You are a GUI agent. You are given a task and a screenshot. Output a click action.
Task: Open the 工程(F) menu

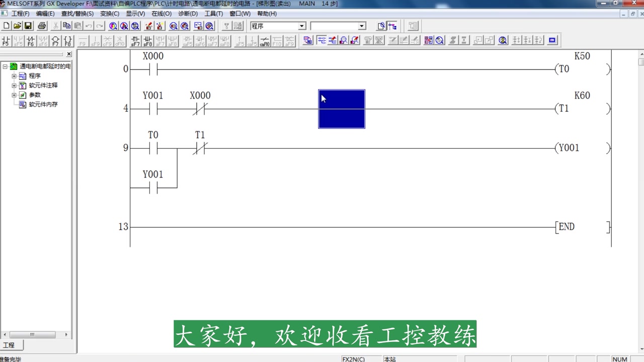pyautogui.click(x=20, y=14)
